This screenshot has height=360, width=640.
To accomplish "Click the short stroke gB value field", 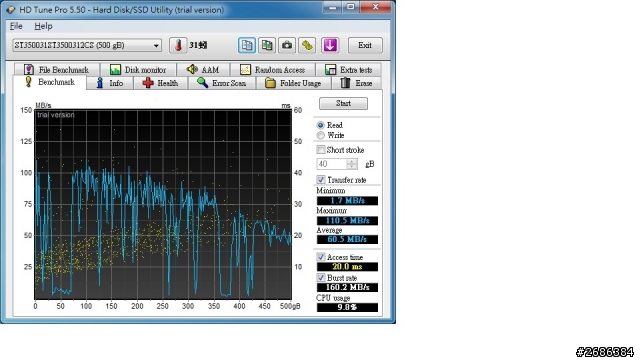I will click(x=332, y=164).
